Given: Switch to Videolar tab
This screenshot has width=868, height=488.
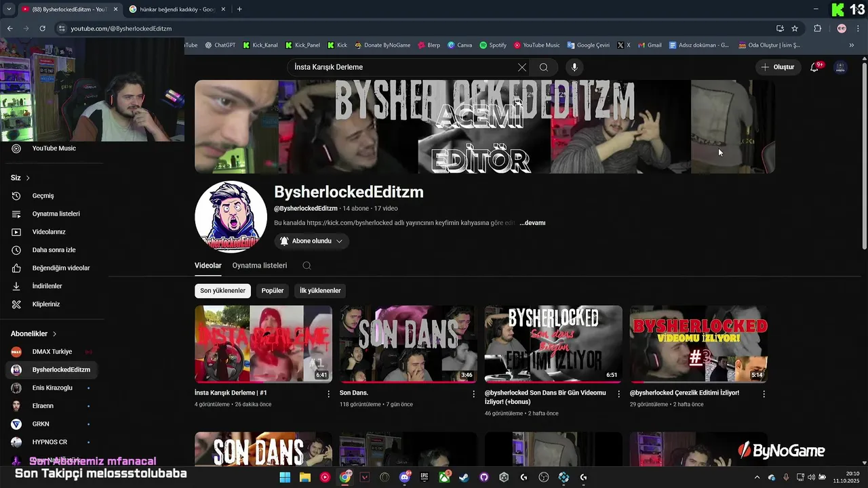Looking at the screenshot, I should point(208,266).
